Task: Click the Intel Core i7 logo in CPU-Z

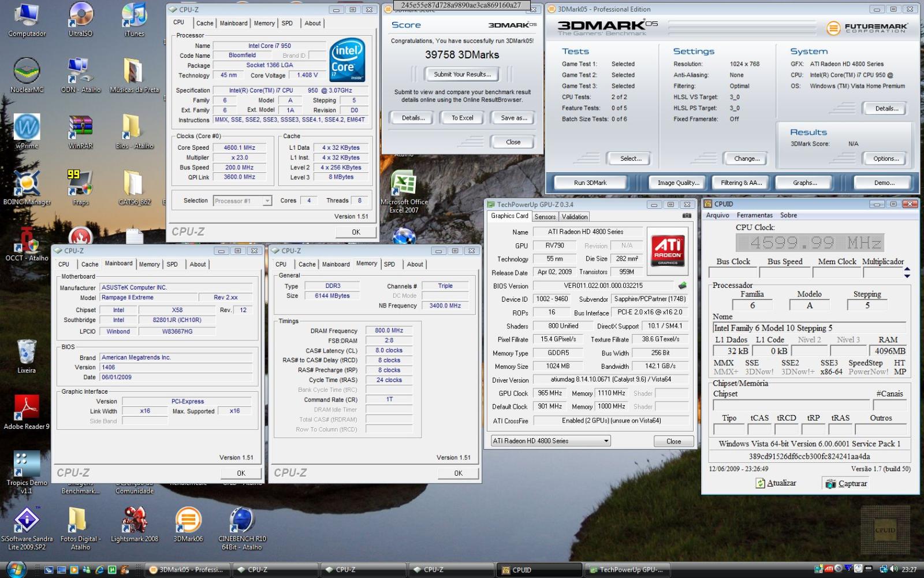Action: [x=347, y=60]
